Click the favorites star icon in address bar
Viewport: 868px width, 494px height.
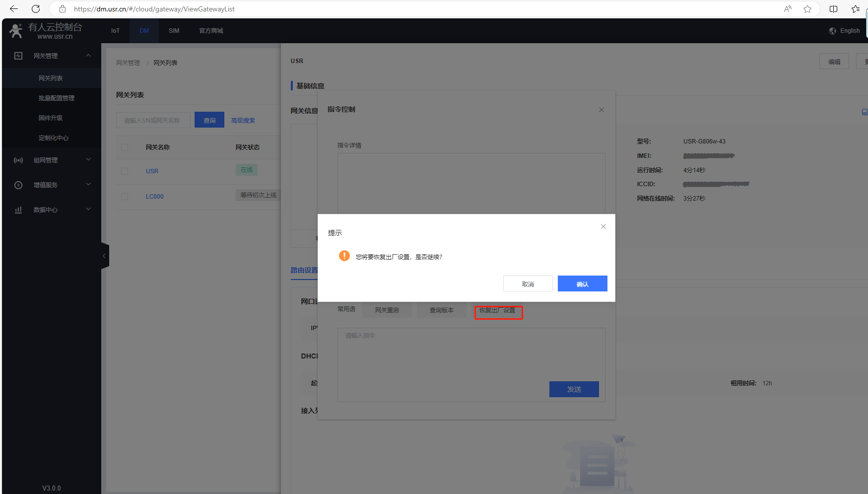pos(807,9)
